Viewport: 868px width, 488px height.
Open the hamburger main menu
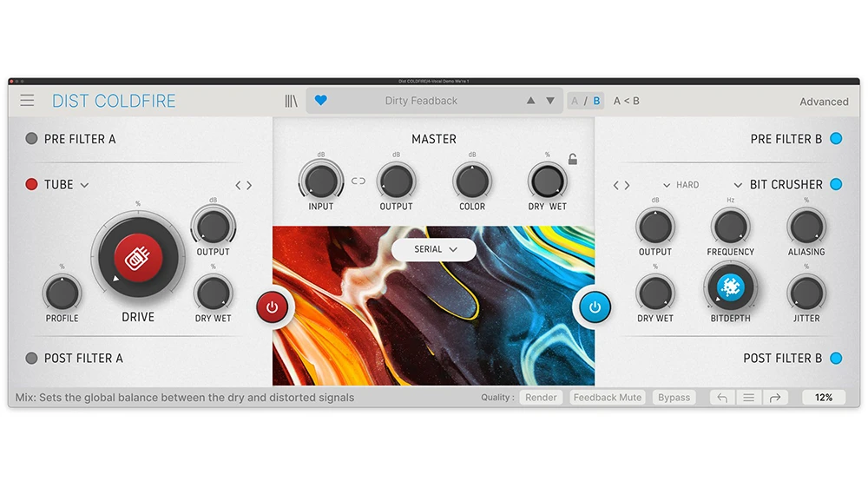tap(28, 101)
